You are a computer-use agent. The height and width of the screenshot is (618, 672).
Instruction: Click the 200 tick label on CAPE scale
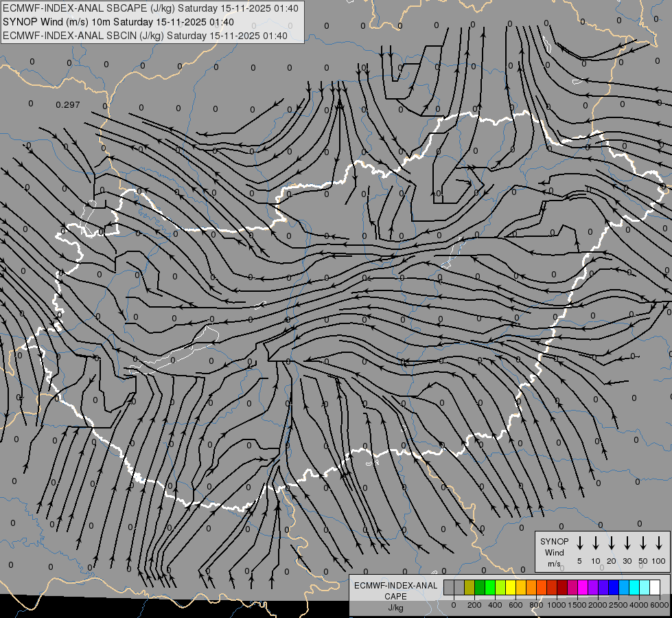point(474,605)
